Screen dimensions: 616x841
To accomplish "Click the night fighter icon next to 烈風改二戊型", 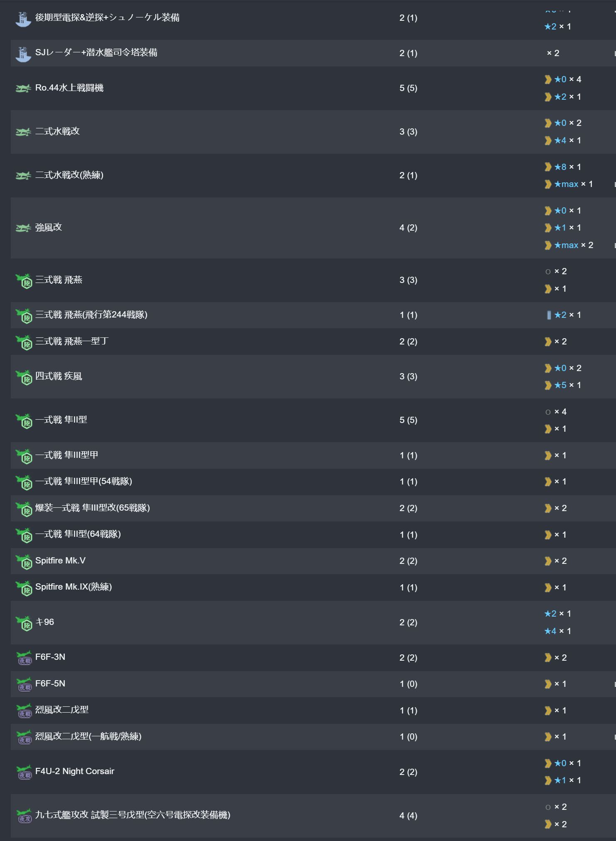I will click(x=24, y=711).
